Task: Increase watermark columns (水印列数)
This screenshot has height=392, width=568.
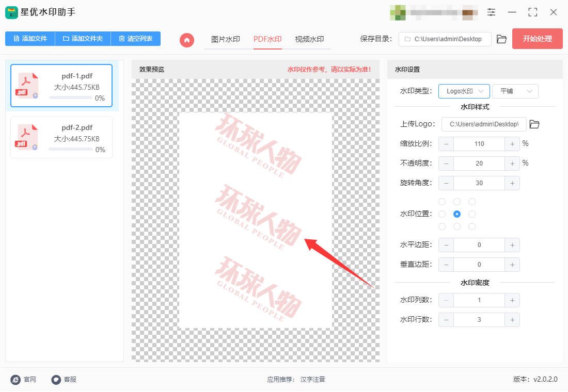Action: click(x=512, y=300)
